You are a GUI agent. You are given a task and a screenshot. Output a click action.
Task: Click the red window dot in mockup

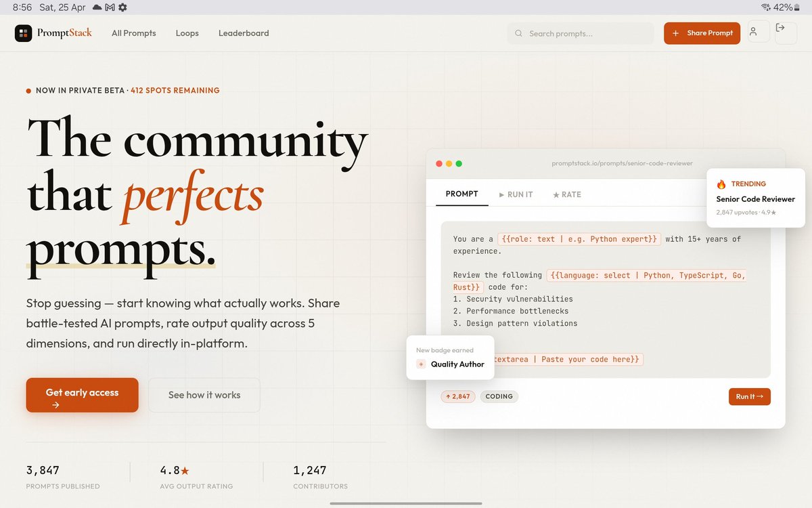click(x=439, y=164)
